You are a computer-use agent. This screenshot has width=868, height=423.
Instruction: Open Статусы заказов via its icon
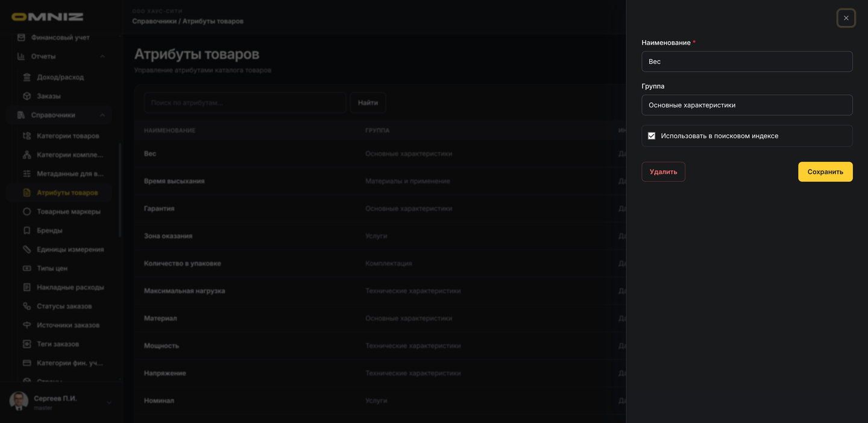[x=27, y=306]
